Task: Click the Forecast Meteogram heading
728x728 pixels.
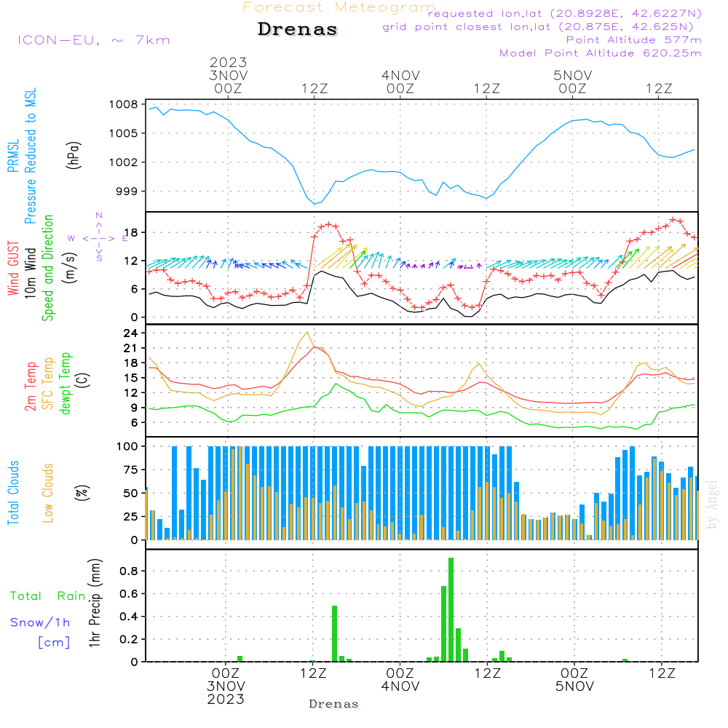Action: pyautogui.click(x=339, y=7)
